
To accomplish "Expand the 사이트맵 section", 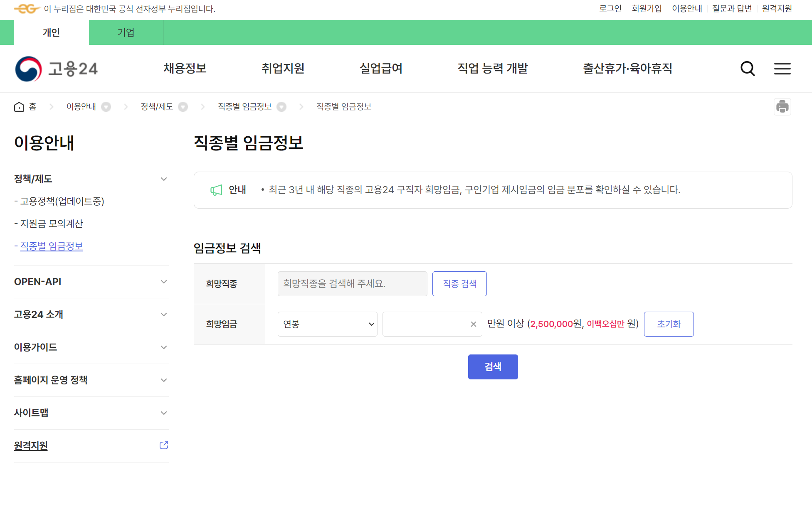I will (164, 413).
